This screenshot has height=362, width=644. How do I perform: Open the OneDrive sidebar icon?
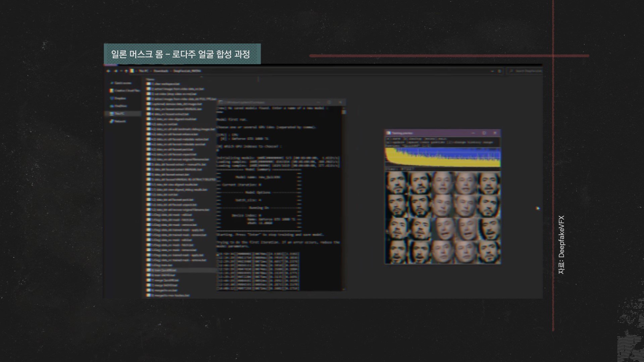[112, 106]
